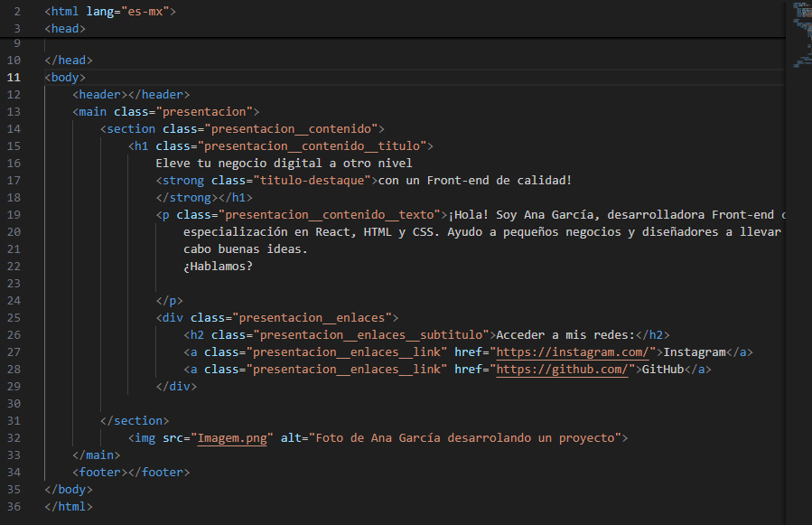Click the "presentacion__enlaces" class on the div
Viewport: 812px width, 525px height.
[x=312, y=317]
